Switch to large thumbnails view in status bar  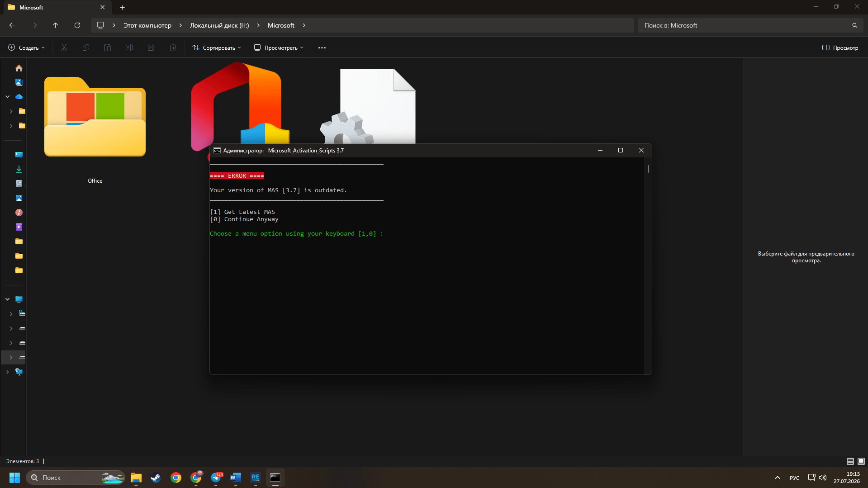click(x=861, y=461)
